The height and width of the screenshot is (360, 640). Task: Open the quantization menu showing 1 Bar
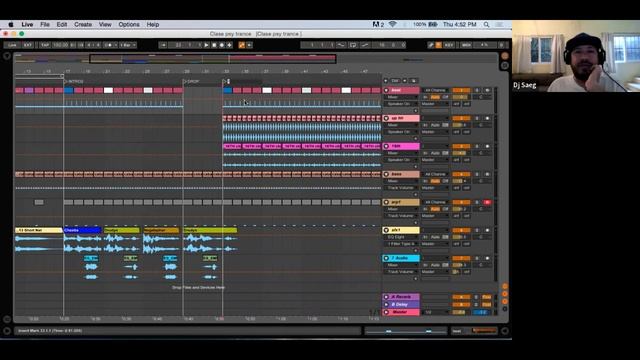[x=128, y=45]
